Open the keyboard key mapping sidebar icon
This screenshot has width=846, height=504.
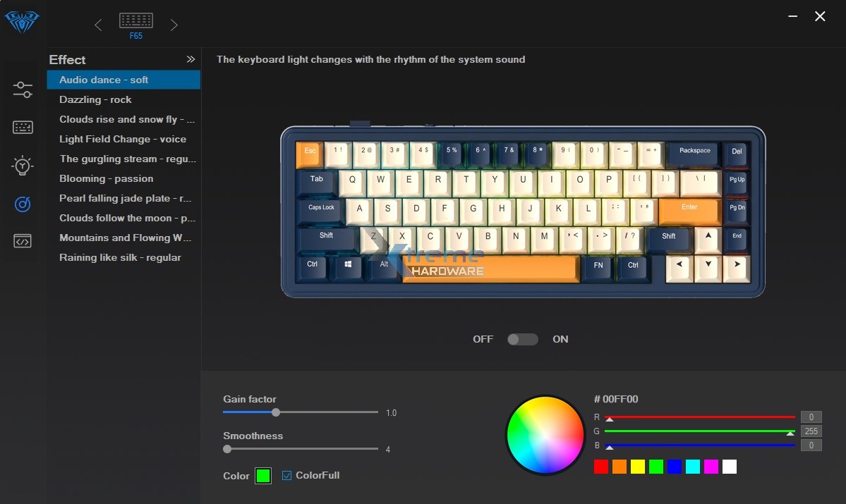[x=23, y=128]
